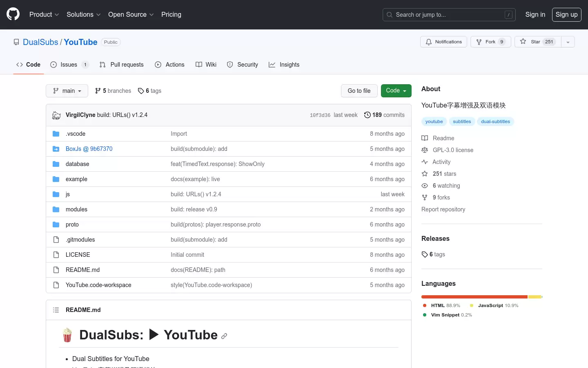Click the heading anchor link icon
The image size is (588, 368).
[224, 336]
